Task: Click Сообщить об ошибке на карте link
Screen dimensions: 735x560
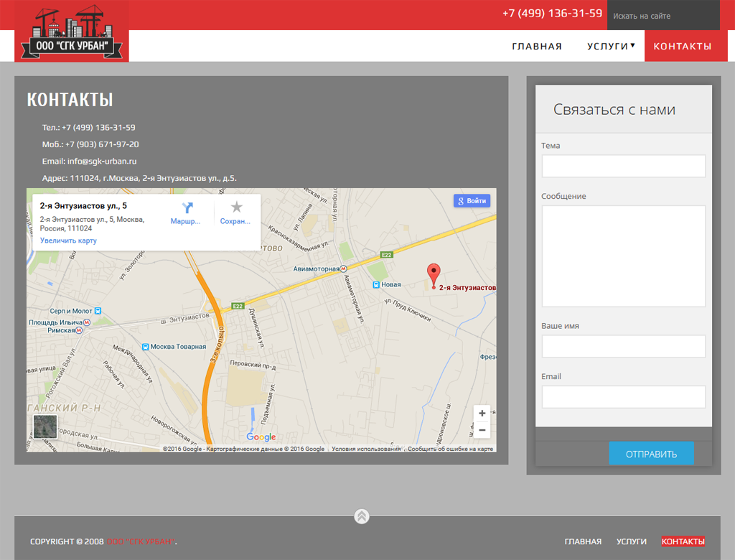Action: (450, 449)
